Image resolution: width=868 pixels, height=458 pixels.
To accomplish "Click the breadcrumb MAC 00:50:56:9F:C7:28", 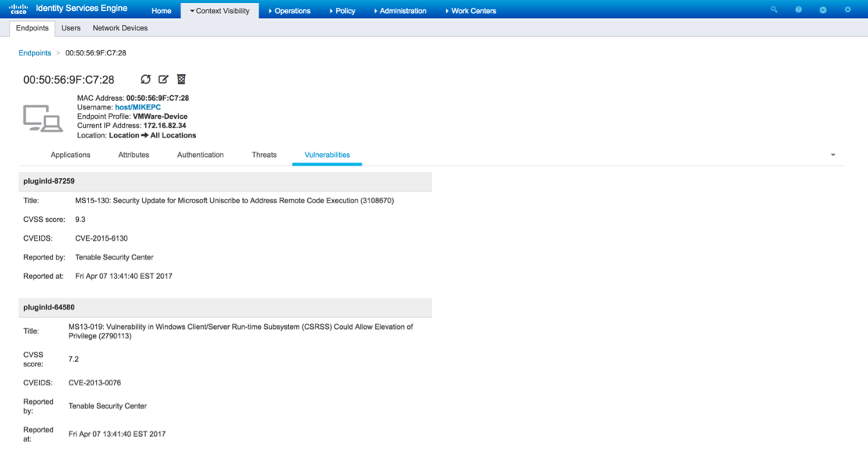I will click(96, 53).
